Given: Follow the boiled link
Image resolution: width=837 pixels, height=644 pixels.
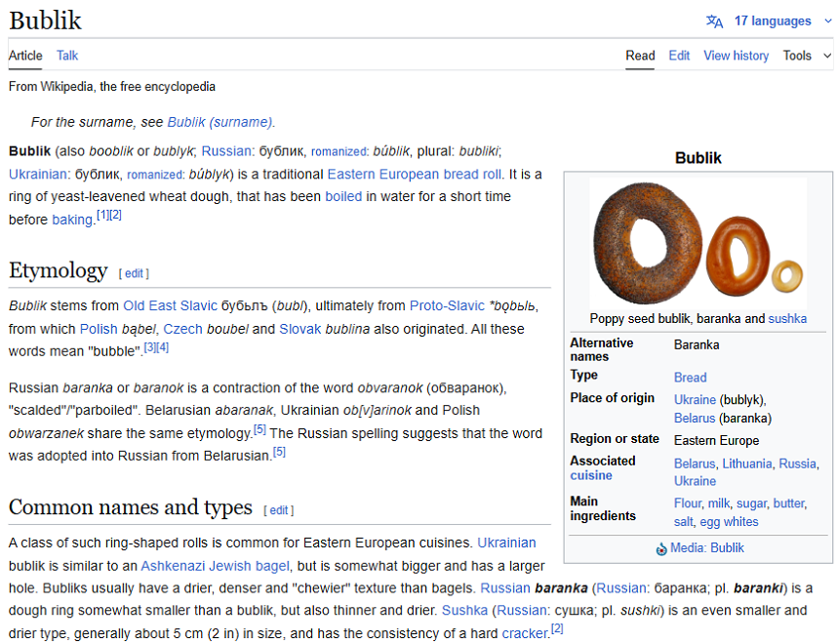Looking at the screenshot, I should [x=343, y=196].
